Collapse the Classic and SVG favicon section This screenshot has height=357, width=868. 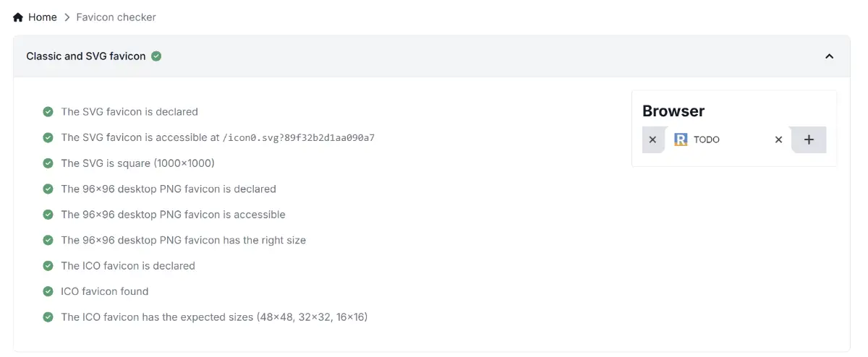(x=829, y=56)
